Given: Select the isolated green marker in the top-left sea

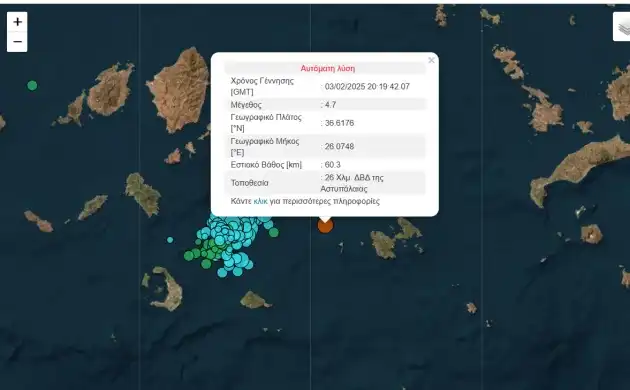Looking at the screenshot, I should [x=32, y=85].
